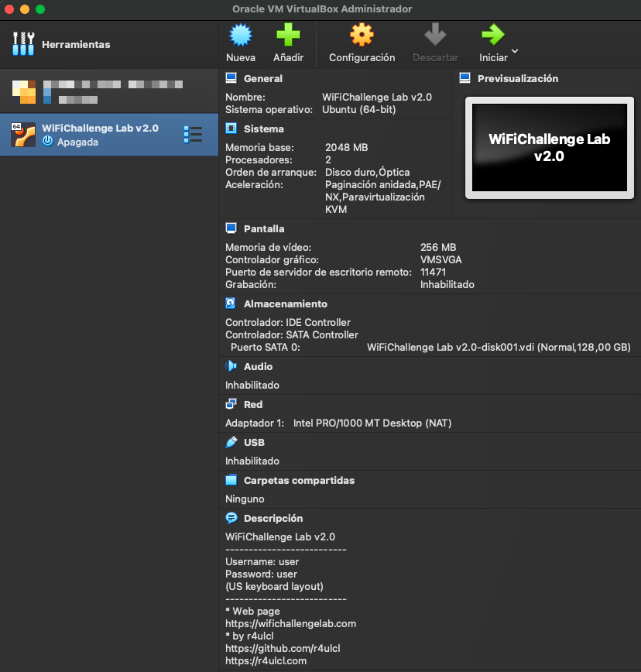Click the Ninguno shared folders value
641x672 pixels.
pyautogui.click(x=245, y=499)
